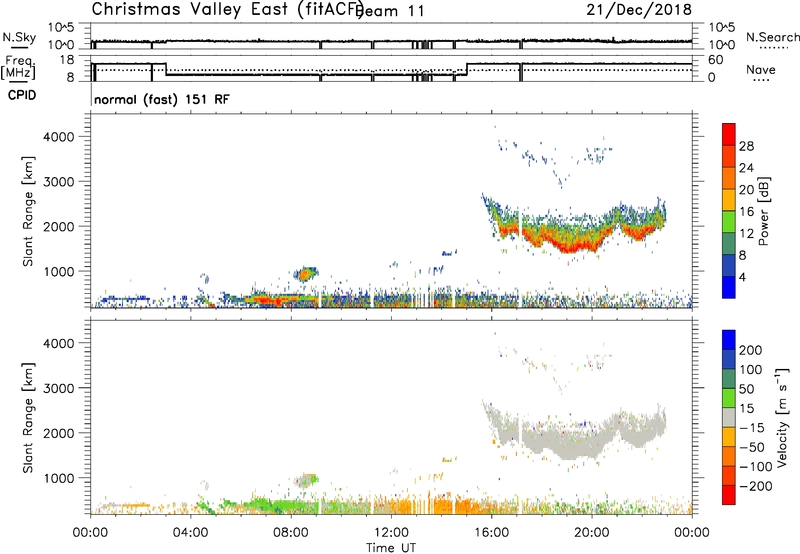Viewport: 800px width, 554px height.
Task: Click the '20:00' time tick label
Action: point(592,533)
